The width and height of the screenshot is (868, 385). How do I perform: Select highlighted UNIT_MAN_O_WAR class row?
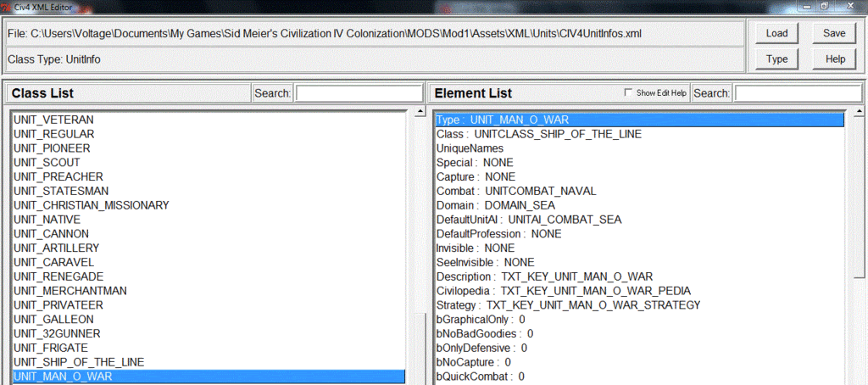(209, 377)
